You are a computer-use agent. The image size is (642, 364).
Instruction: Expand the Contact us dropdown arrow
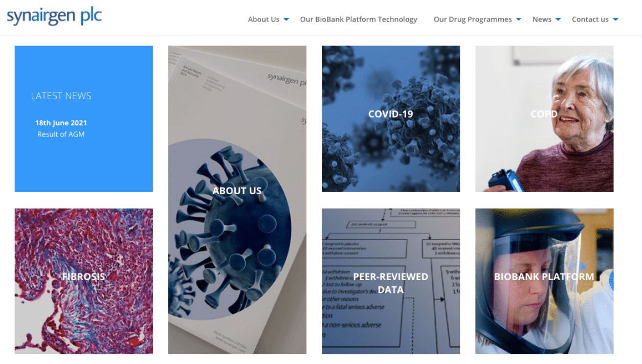615,19
